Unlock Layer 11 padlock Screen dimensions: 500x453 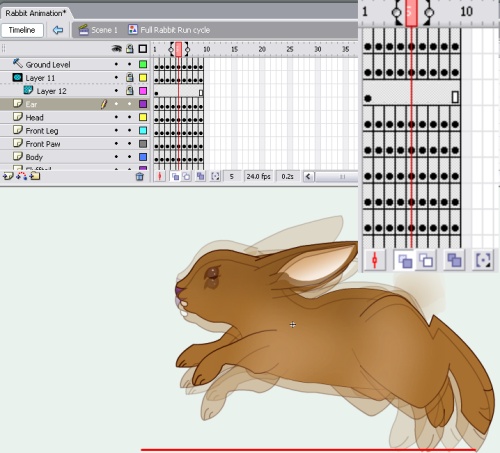[x=130, y=78]
